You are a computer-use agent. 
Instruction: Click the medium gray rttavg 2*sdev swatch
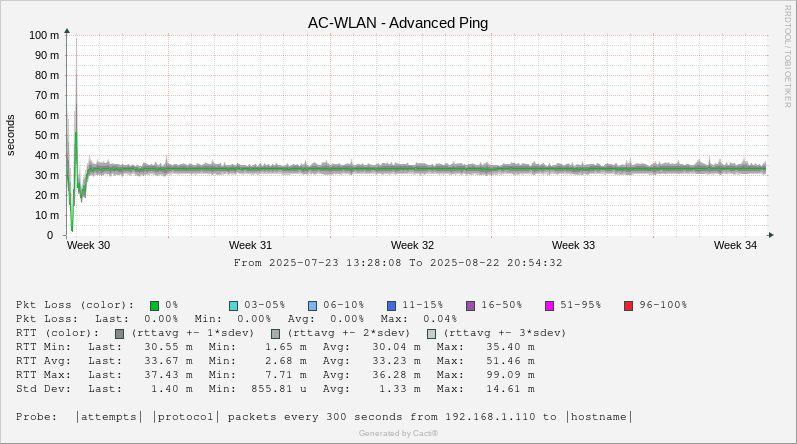pos(275,334)
